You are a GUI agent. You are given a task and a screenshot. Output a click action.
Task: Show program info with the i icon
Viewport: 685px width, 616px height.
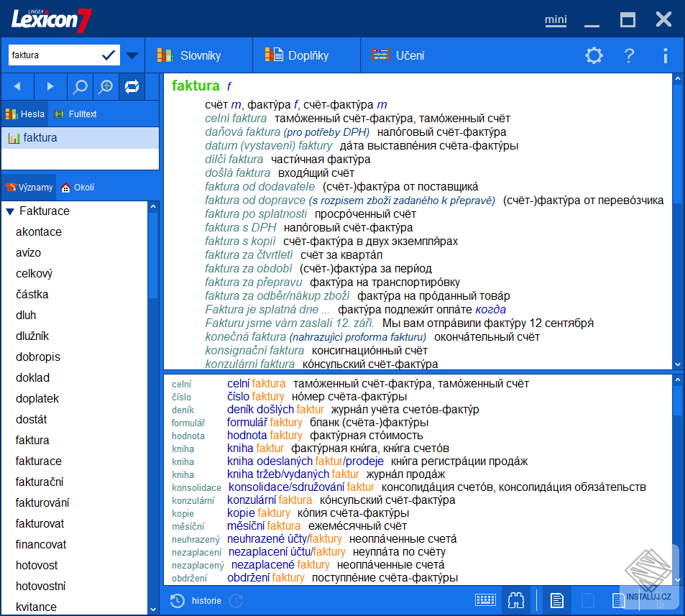click(665, 55)
